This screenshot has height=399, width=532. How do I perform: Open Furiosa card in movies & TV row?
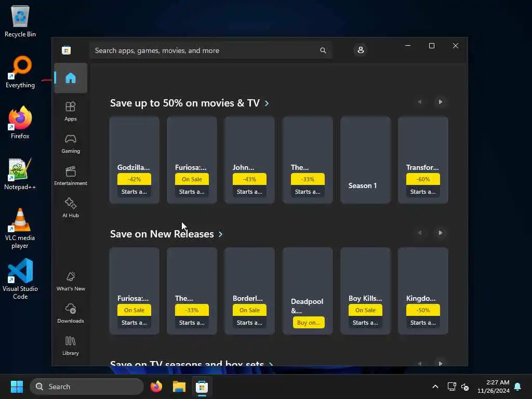click(x=192, y=160)
